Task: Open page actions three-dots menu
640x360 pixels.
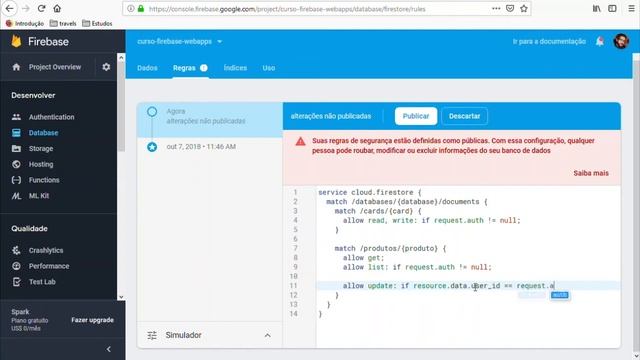Action: 496,9
